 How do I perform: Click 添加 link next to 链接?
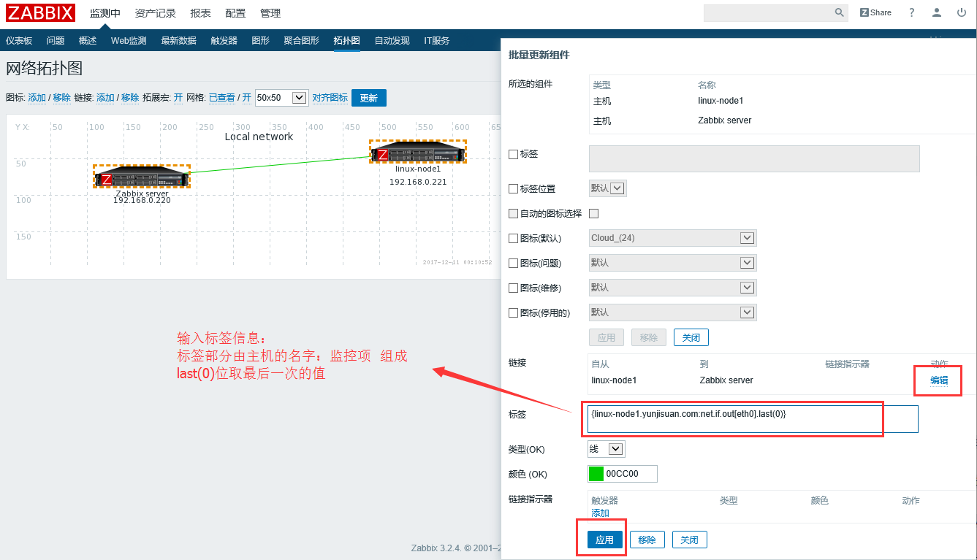105,98
